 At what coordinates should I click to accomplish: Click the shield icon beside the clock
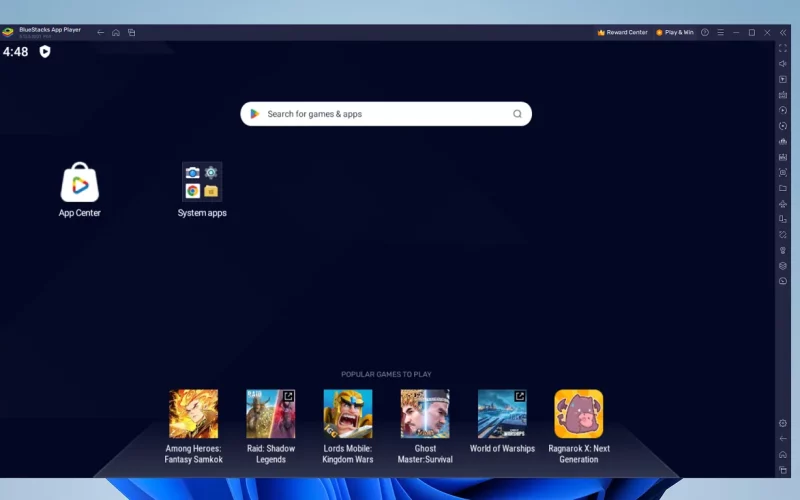45,52
